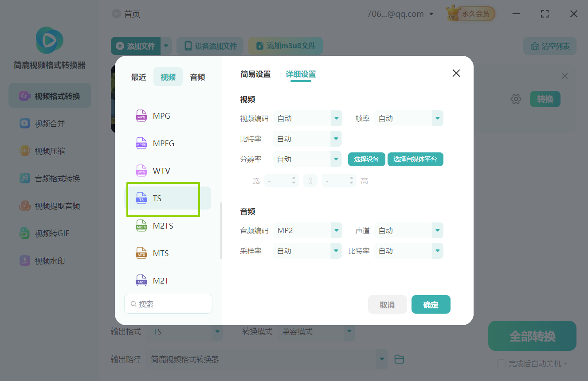Open the 音频编码 MP2 dropdown
The height and width of the screenshot is (381, 588).
tap(335, 230)
